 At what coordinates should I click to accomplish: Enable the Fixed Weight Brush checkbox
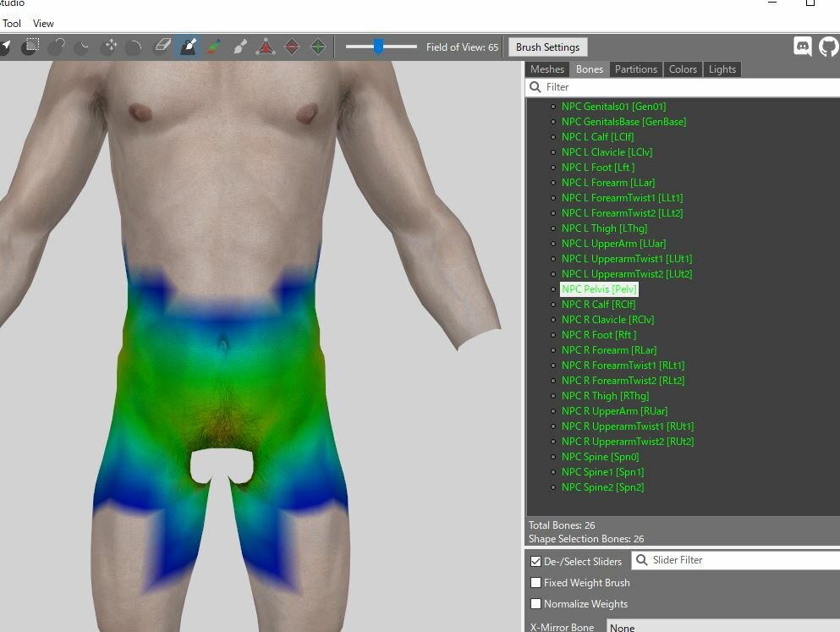click(535, 582)
